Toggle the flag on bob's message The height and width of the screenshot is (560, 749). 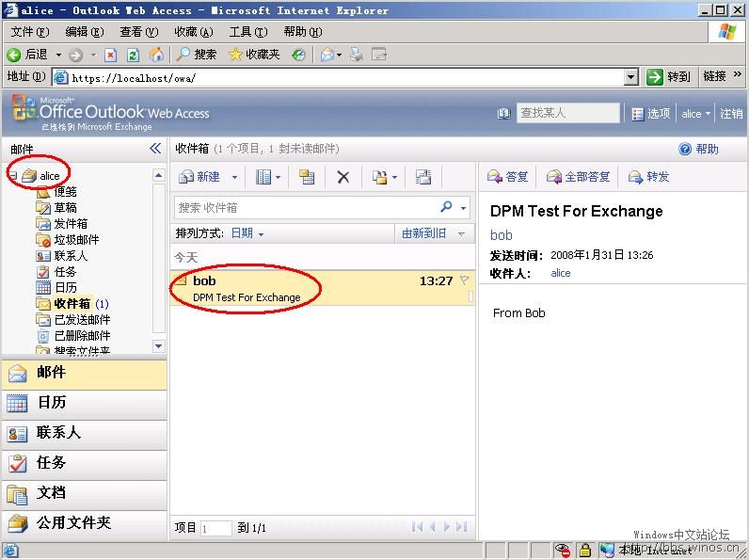[464, 280]
